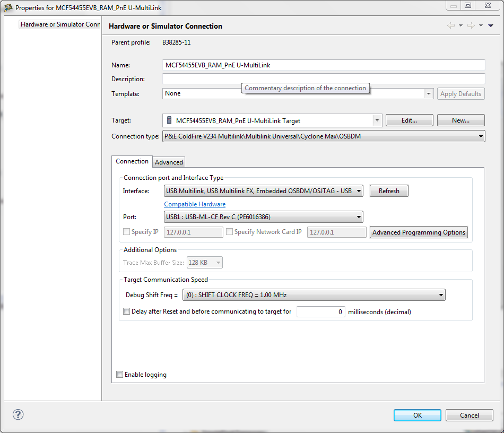Click the Specify IP address field

(x=194, y=232)
